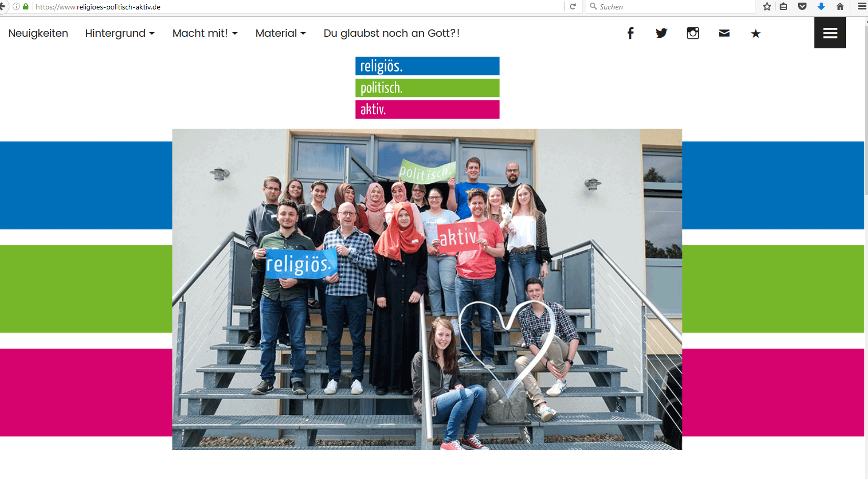Expand the Material dropdown menu
This screenshot has height=479, width=868.
tap(281, 33)
